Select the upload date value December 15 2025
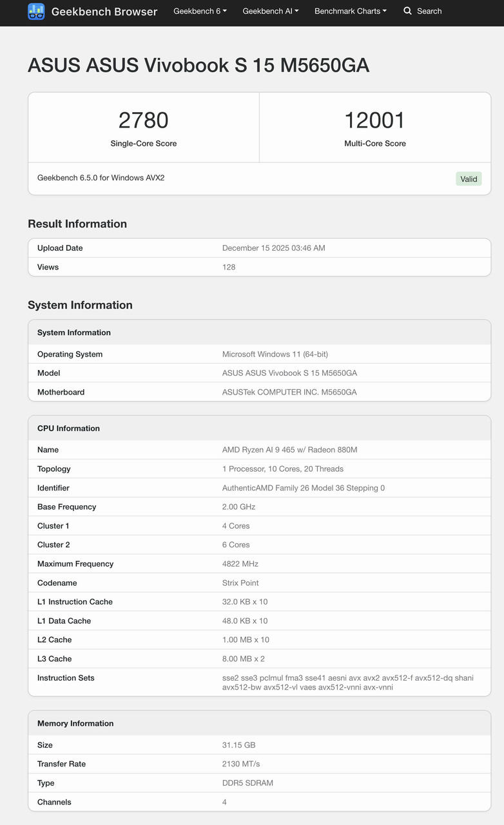 [273, 248]
